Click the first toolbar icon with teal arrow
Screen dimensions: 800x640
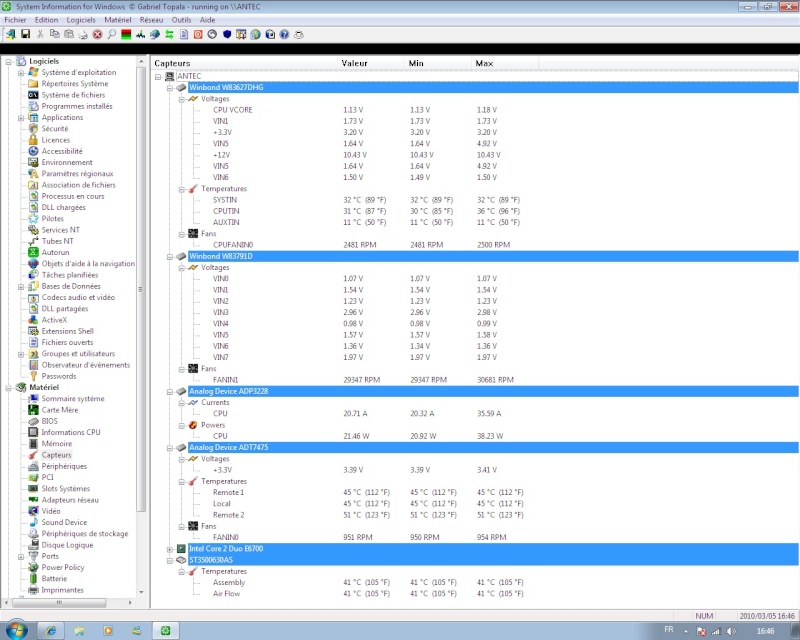click(11, 34)
